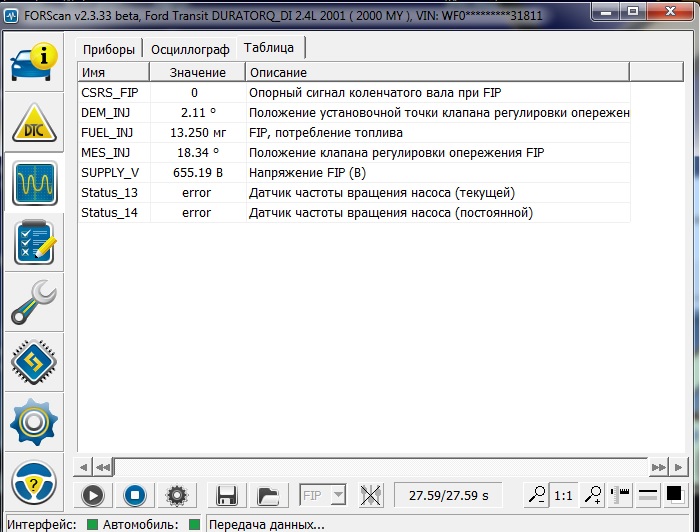
Task: Zoom in with magnifier plus
Action: pos(593,495)
